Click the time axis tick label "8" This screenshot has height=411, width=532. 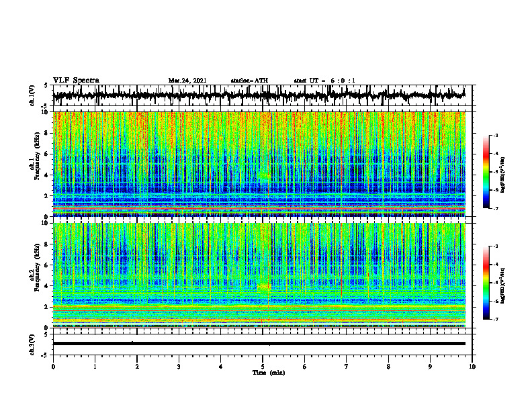tap(388, 367)
